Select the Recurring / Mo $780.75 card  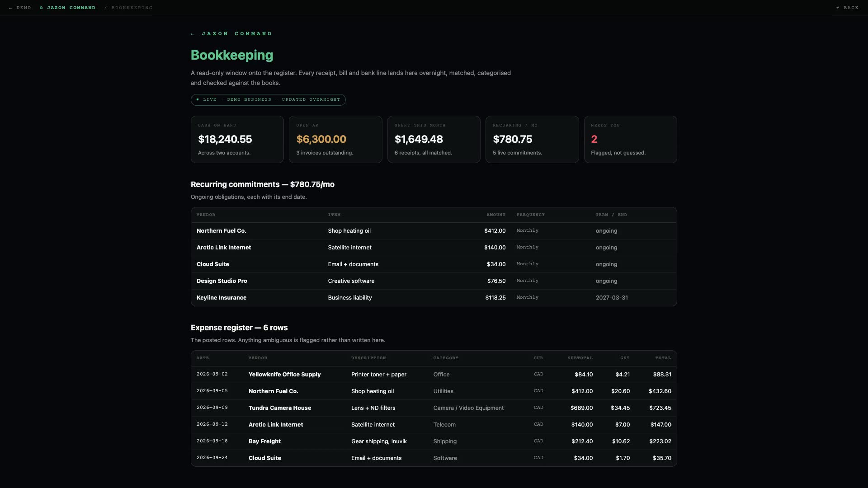click(x=532, y=139)
